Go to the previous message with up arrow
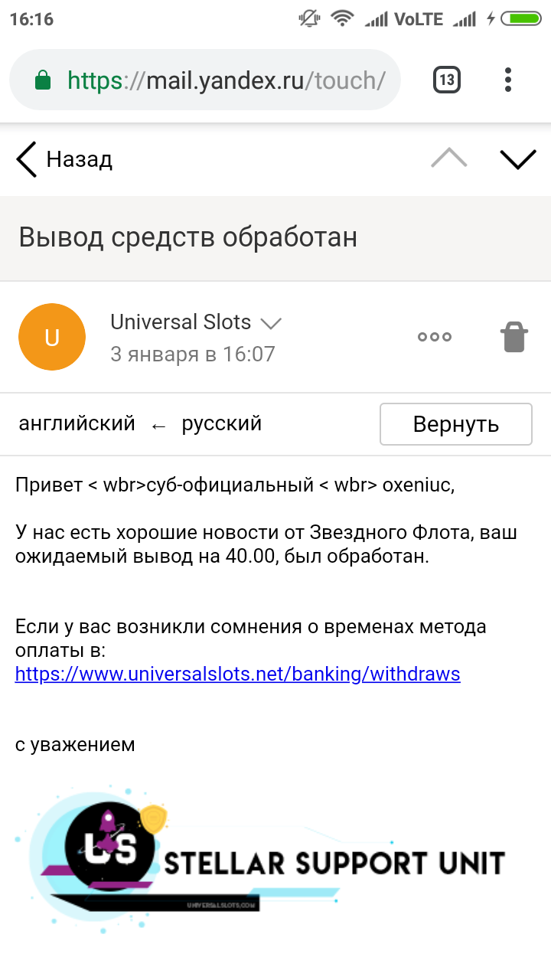 click(449, 158)
